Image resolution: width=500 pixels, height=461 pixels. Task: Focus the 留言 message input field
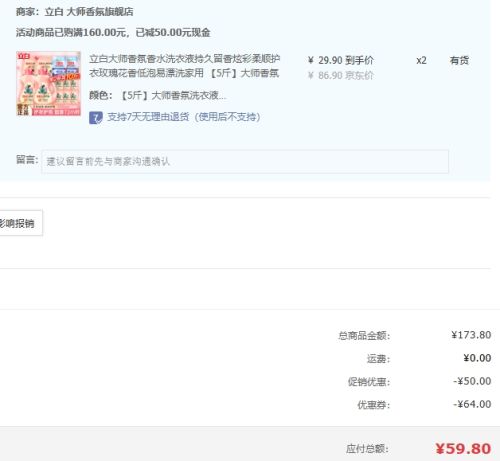click(x=245, y=162)
